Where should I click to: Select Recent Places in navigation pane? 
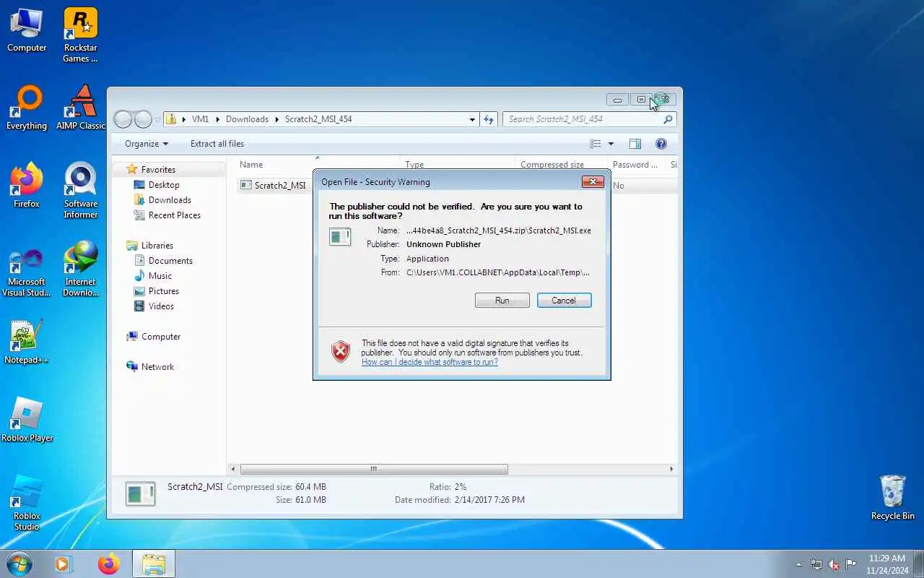174,215
